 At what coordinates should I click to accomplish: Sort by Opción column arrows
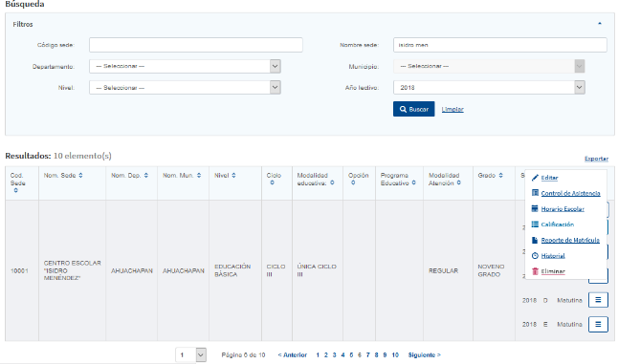(x=353, y=183)
